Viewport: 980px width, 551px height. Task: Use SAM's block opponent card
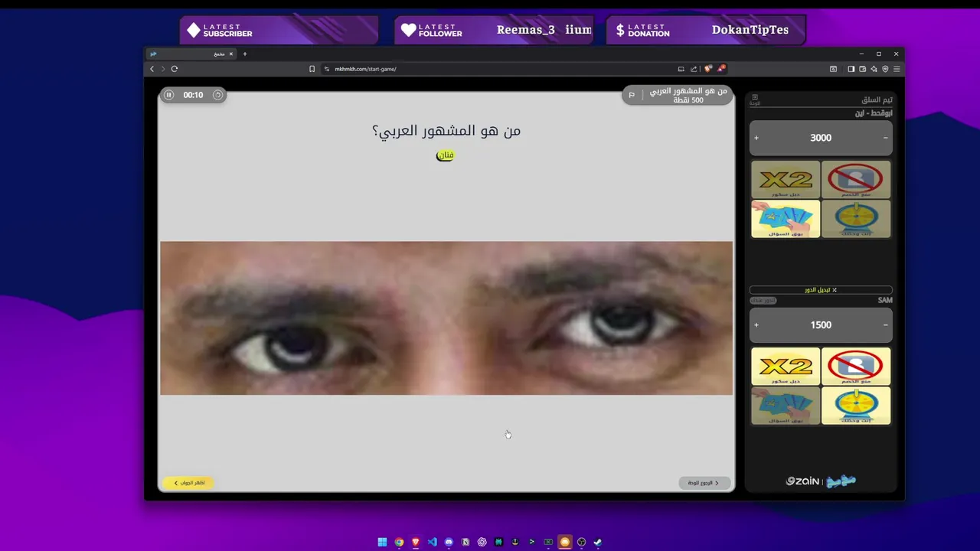tap(856, 366)
